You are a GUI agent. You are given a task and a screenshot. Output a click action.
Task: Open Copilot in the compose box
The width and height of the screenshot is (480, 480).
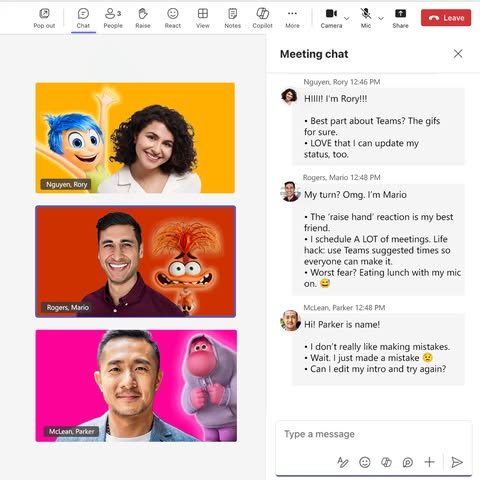(386, 462)
